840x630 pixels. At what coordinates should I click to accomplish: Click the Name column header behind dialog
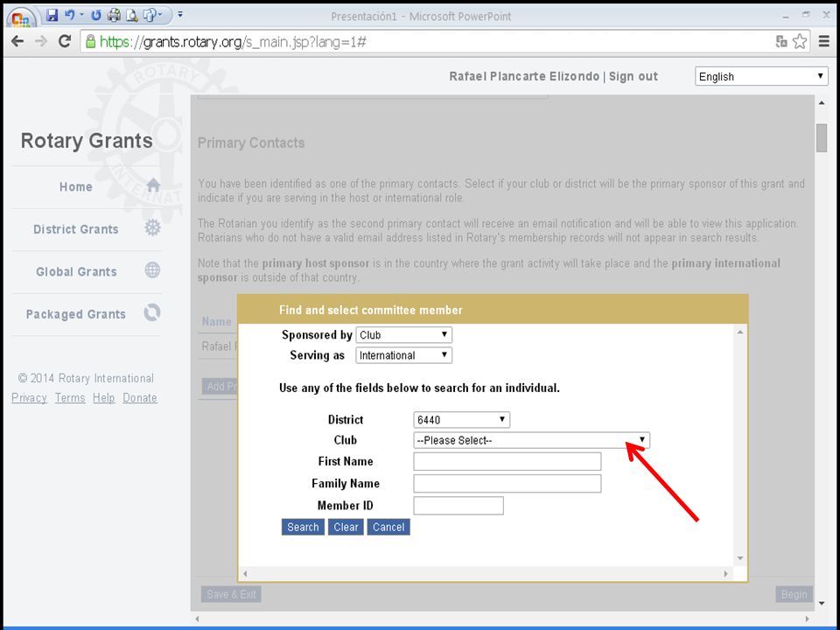(217, 321)
